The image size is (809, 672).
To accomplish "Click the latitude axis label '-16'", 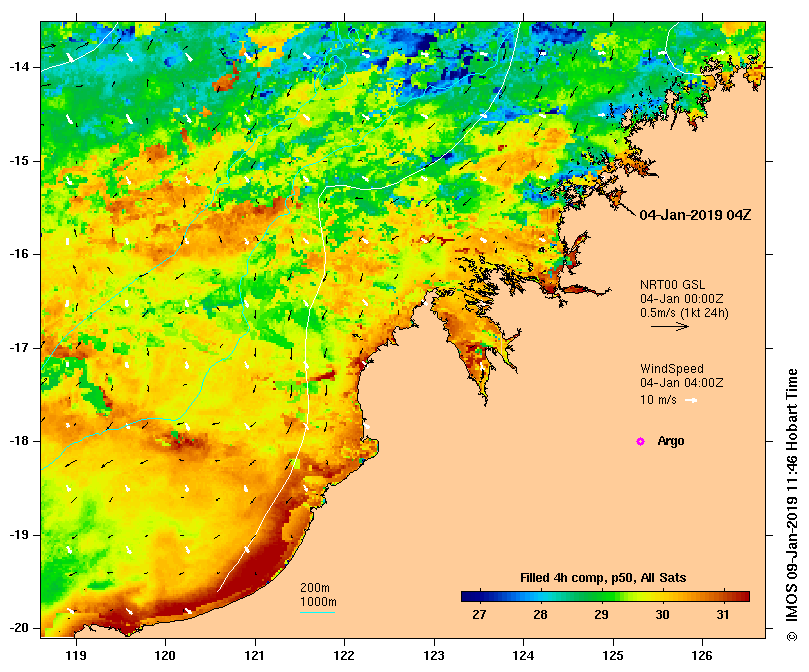I will click(19, 254).
